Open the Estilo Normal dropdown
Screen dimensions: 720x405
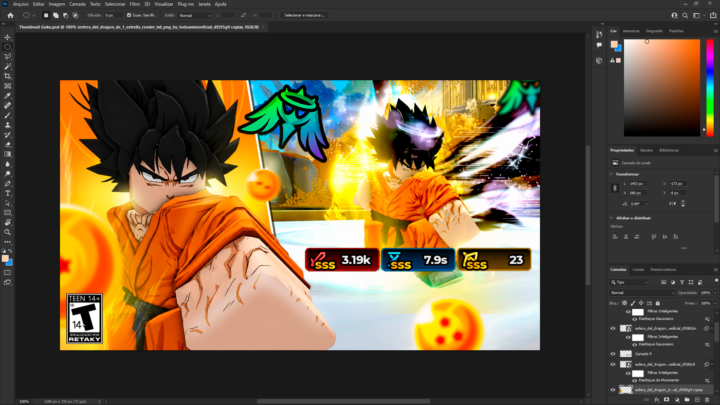[195, 15]
